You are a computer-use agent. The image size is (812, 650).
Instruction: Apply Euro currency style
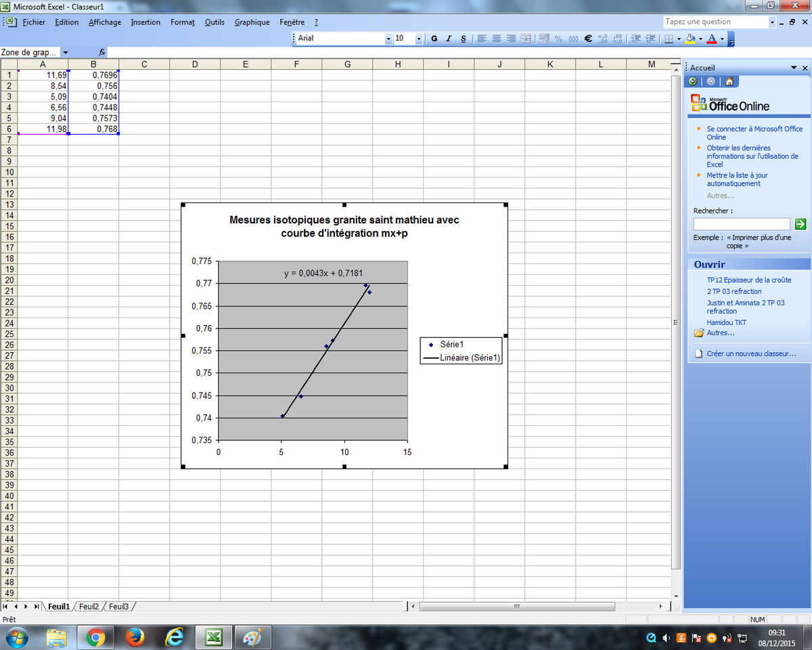point(588,39)
